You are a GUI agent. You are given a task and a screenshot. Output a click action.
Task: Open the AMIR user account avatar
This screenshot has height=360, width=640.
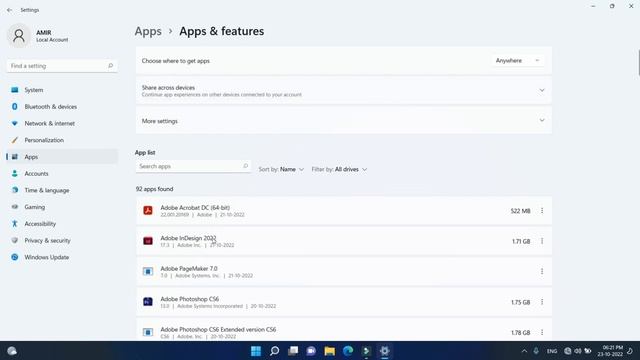[x=19, y=36]
